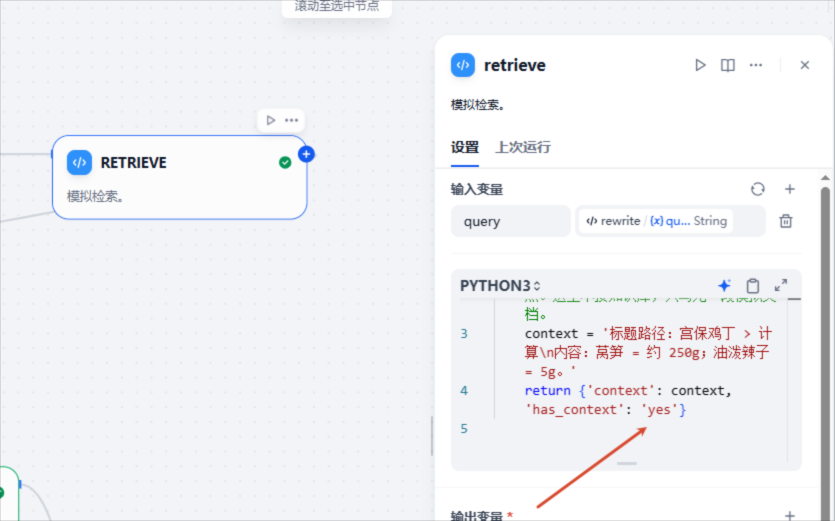Run the RETRIEVE node on canvas
The image size is (835, 521).
[271, 120]
